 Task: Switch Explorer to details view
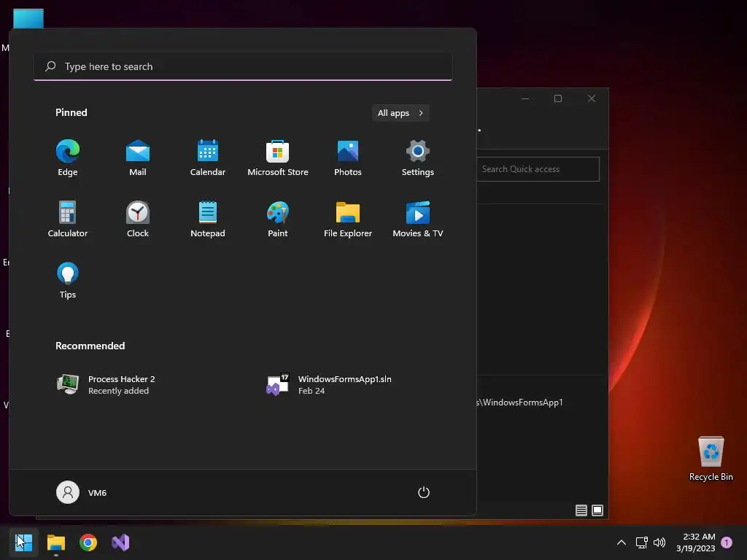[x=581, y=510]
